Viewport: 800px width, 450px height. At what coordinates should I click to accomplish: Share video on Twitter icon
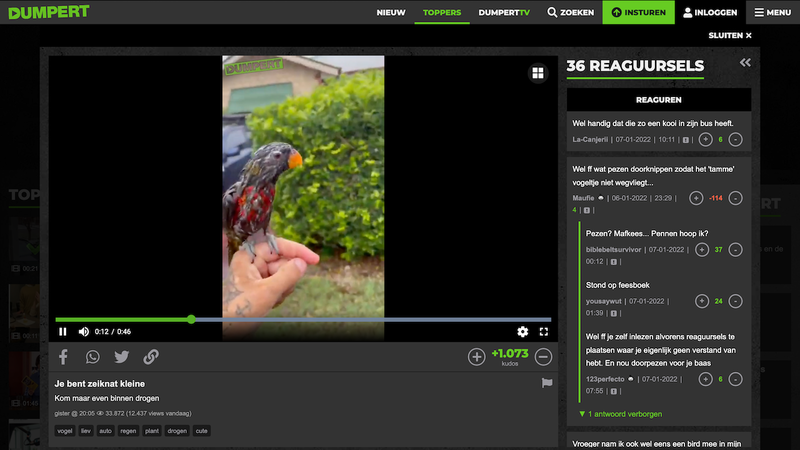(x=122, y=357)
